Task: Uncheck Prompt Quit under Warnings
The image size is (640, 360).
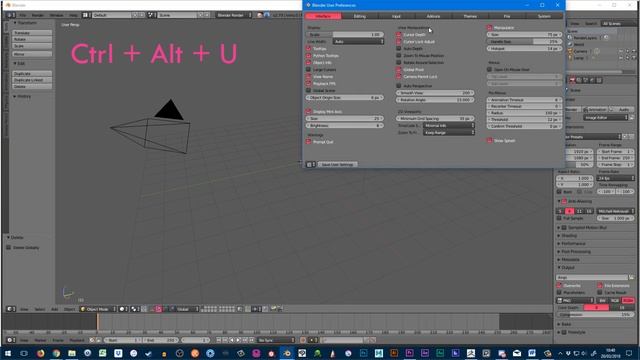Action: point(309,142)
